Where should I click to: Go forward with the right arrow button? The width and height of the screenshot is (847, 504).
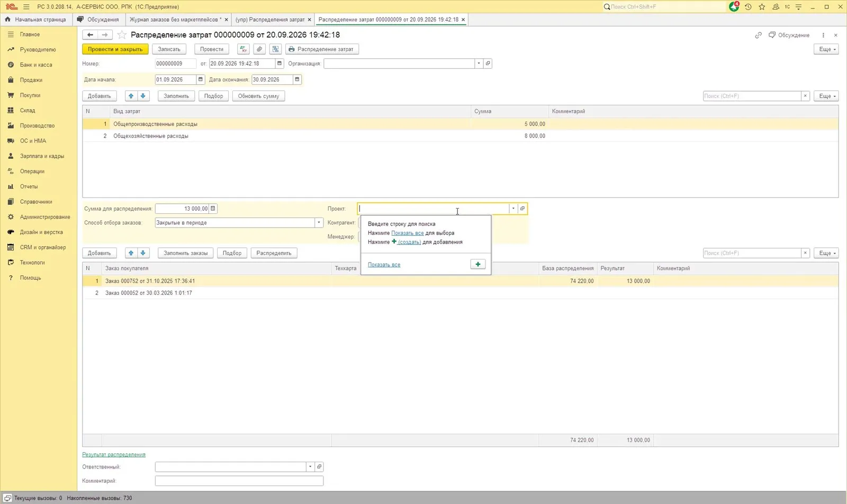tap(105, 35)
